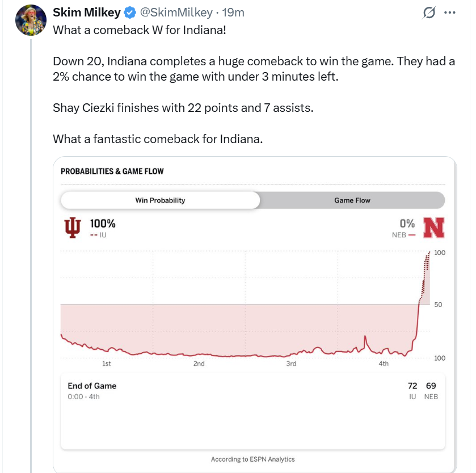Click the 100% IU win probability label
476x473 pixels.
coord(103,224)
